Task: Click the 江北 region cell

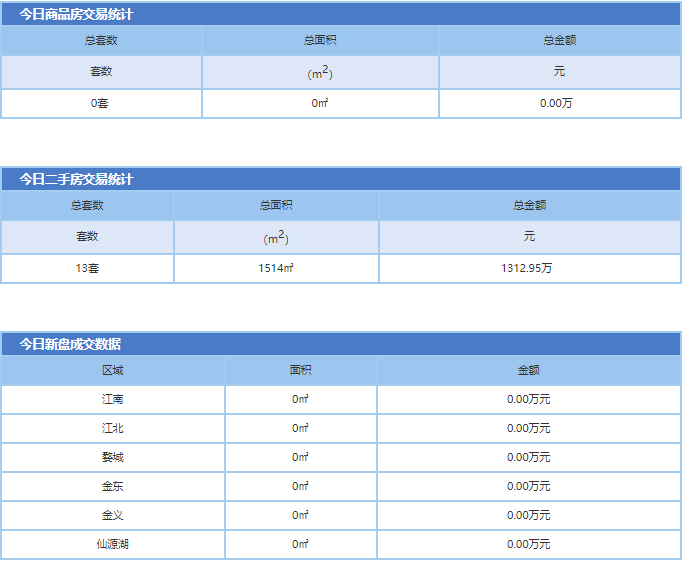Action: (x=113, y=429)
